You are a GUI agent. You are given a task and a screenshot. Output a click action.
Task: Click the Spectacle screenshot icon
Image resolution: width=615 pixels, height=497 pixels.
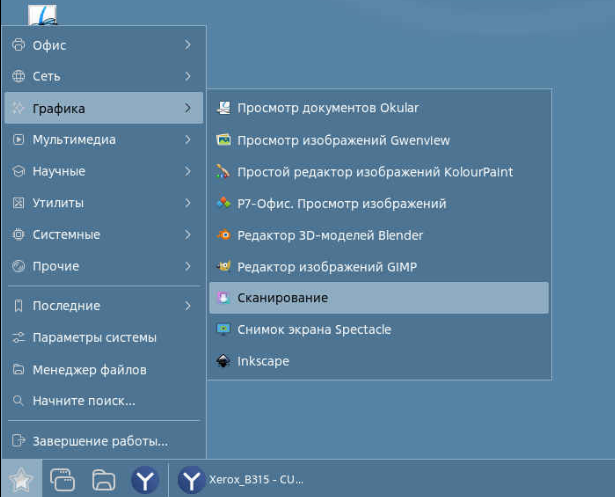[224, 330]
